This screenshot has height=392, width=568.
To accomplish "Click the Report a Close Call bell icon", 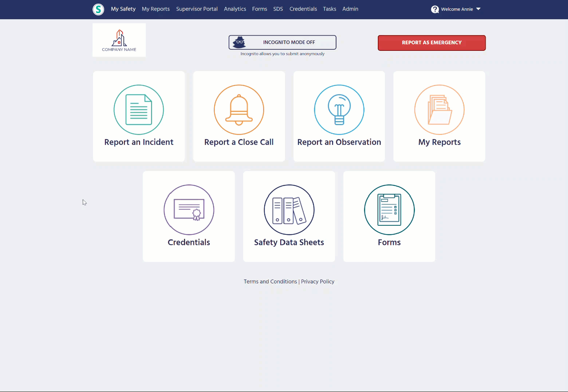I will pos(239,110).
